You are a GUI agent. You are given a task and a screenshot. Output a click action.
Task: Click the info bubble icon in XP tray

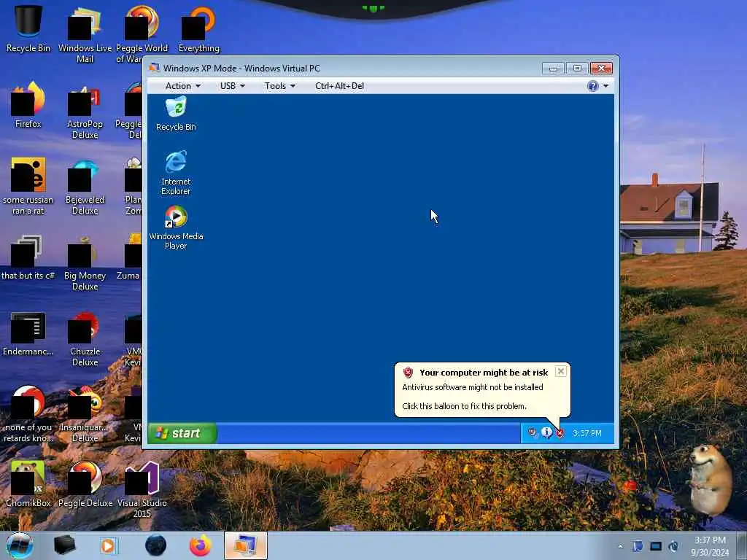point(546,432)
